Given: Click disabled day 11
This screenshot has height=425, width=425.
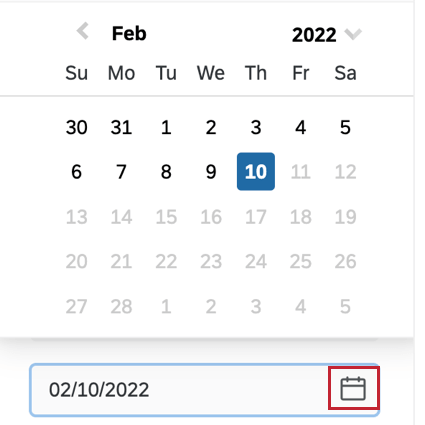Looking at the screenshot, I should pos(301,172).
